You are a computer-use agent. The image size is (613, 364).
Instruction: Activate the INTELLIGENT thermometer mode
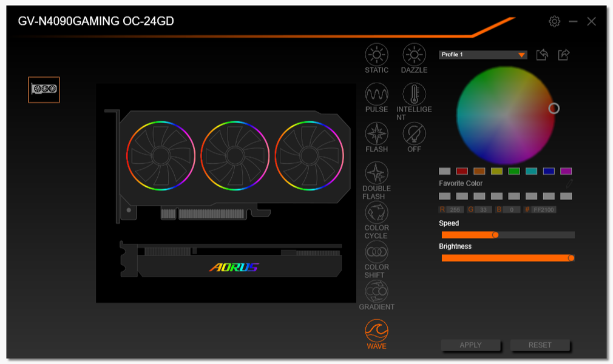pos(414,102)
